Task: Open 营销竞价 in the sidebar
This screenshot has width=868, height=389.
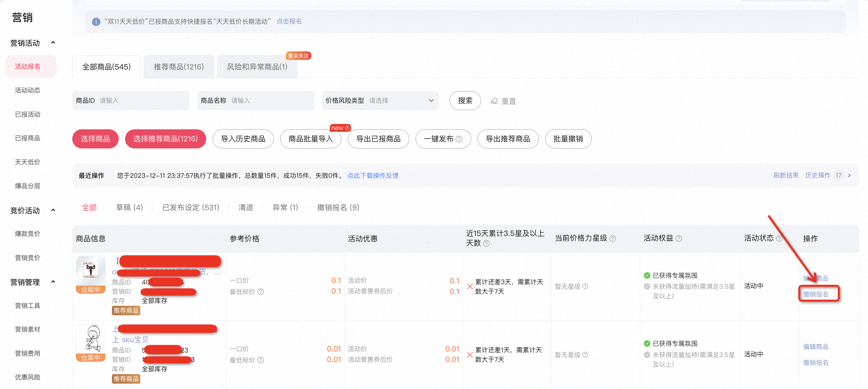Action: (x=28, y=258)
